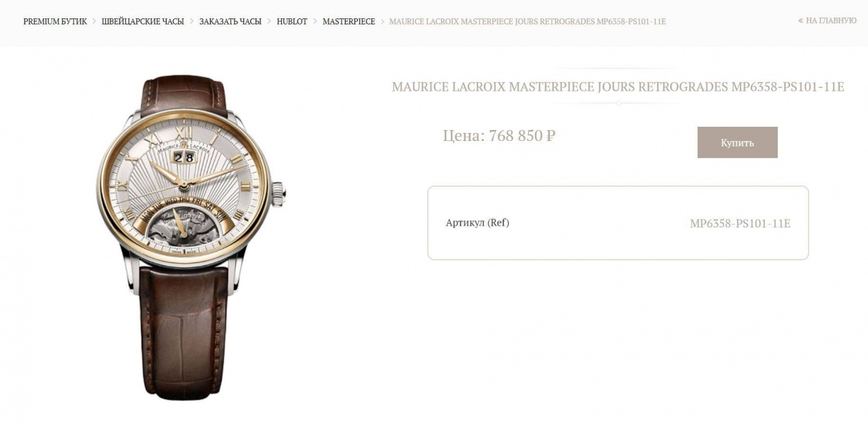
Task: Navigate to MASTERPIECE breadcrumb
Action: 349,22
